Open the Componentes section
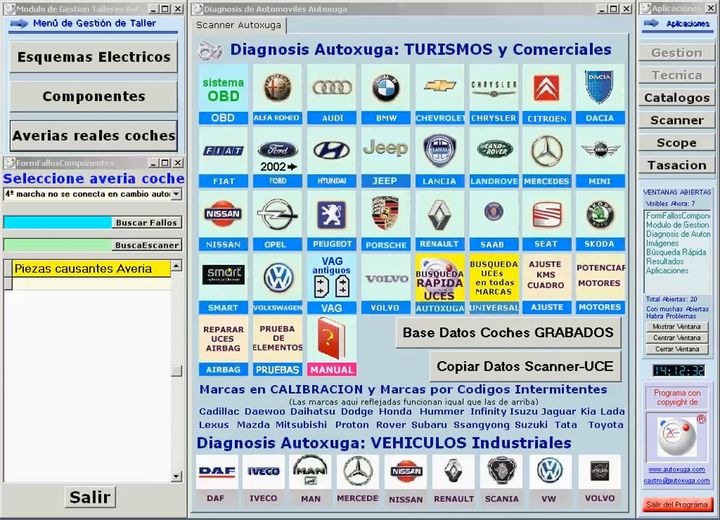Image resolution: width=720 pixels, height=520 pixels. click(94, 96)
